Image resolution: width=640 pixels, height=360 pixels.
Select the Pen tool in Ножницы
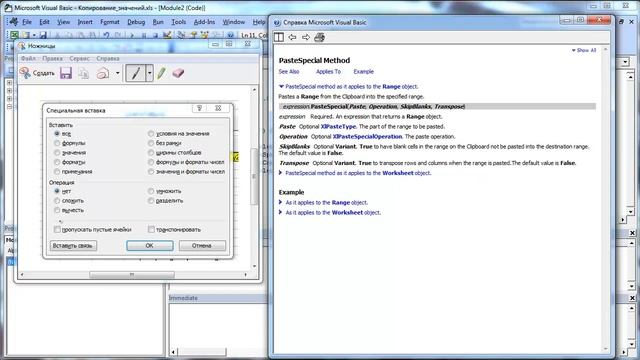tap(136, 73)
